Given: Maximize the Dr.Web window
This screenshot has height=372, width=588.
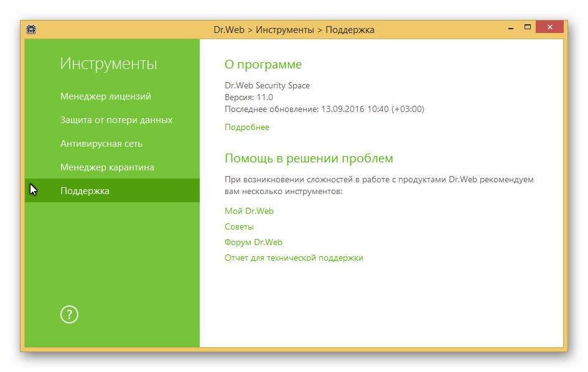Looking at the screenshot, I should (x=528, y=27).
